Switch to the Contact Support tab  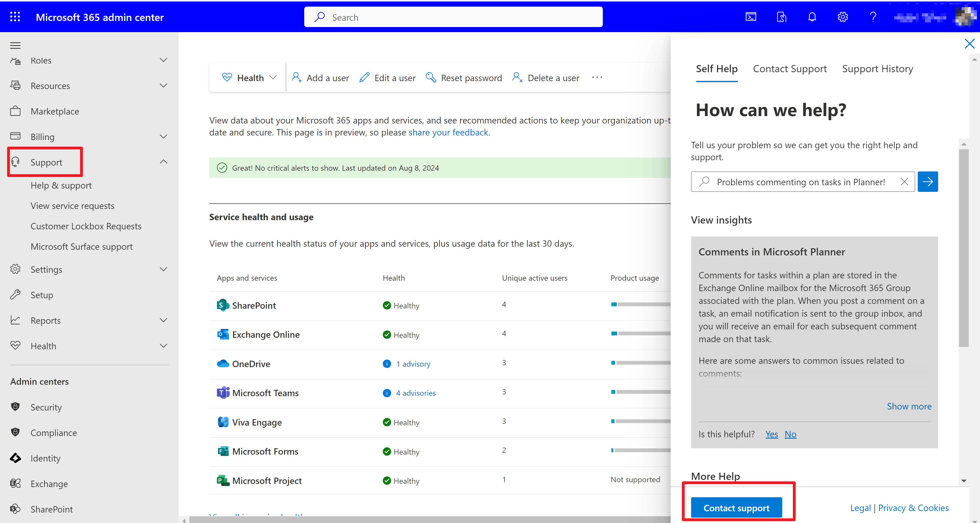(x=789, y=69)
